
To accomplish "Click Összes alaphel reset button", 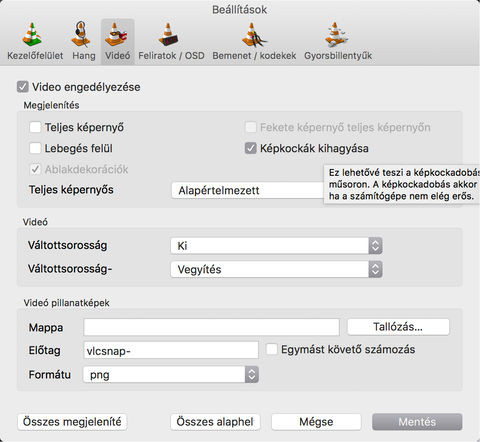I will tap(215, 422).
